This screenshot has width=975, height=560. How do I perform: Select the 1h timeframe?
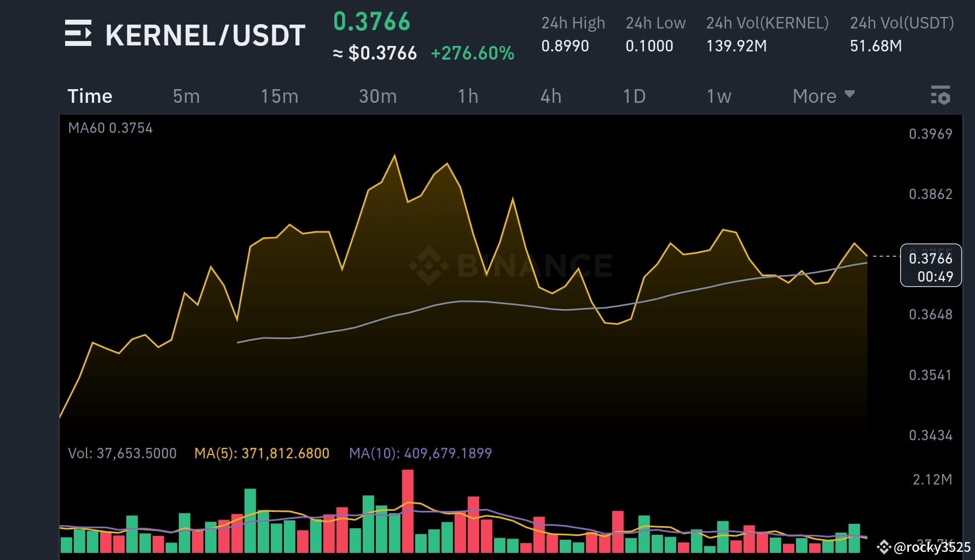468,96
